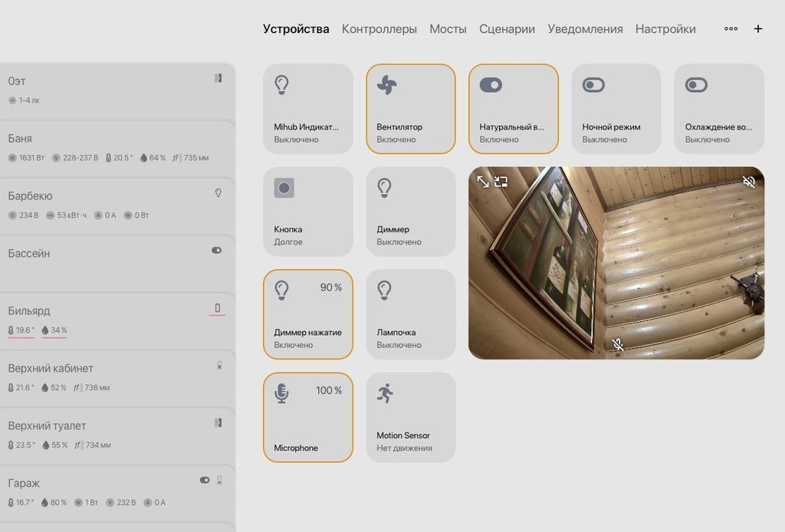Turn off the Натуральный ветер switch
This screenshot has width=785, height=532.
click(x=491, y=84)
